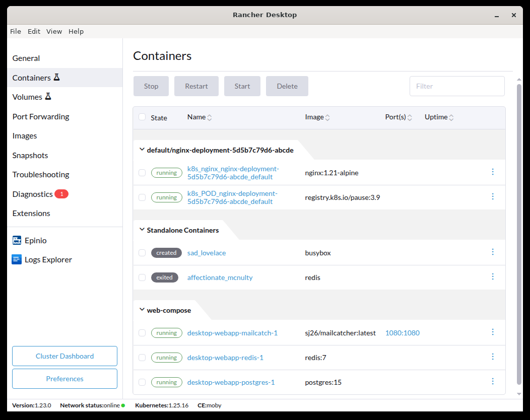Click the experimental flask icon beside Volumes
The image size is (530, 420).
[x=48, y=97]
